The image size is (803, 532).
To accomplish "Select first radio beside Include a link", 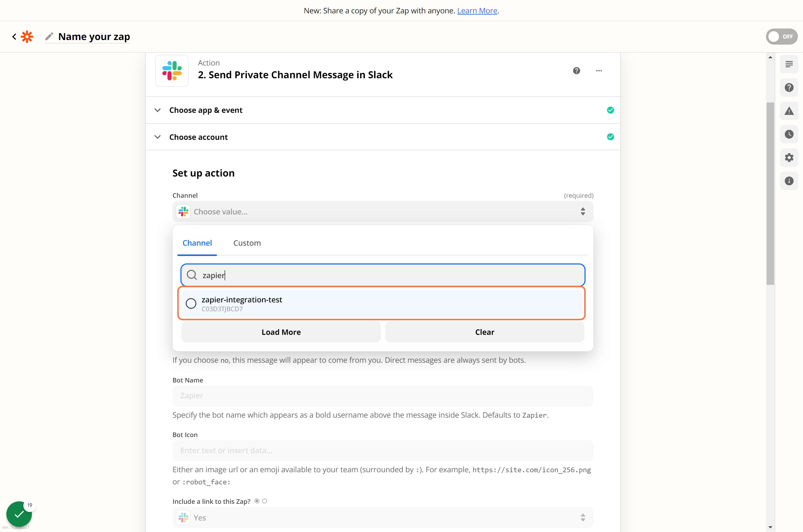I will [257, 501].
